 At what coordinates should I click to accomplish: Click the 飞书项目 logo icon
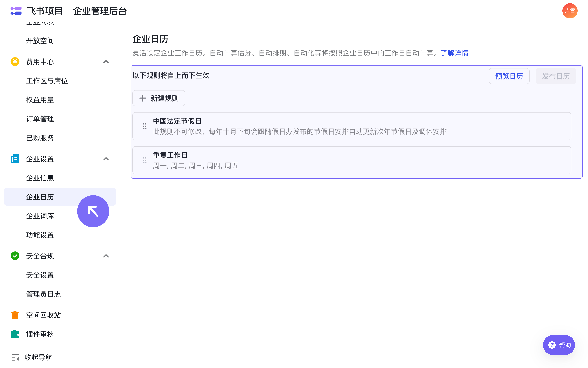(x=16, y=11)
